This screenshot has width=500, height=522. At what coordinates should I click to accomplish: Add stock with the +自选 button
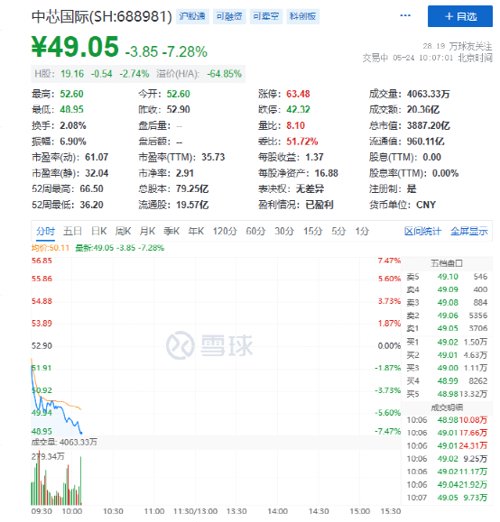pyautogui.click(x=460, y=16)
